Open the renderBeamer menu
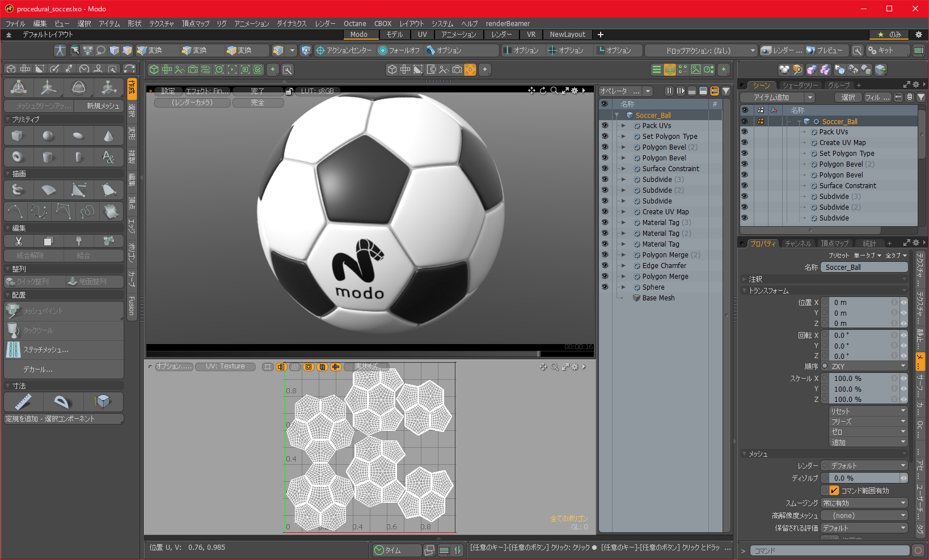Image resolution: width=929 pixels, height=560 pixels. (x=508, y=24)
